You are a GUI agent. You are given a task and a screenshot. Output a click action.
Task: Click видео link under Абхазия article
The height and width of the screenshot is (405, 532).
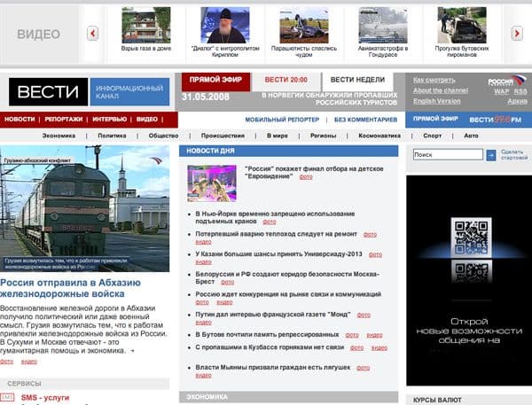coord(29,362)
